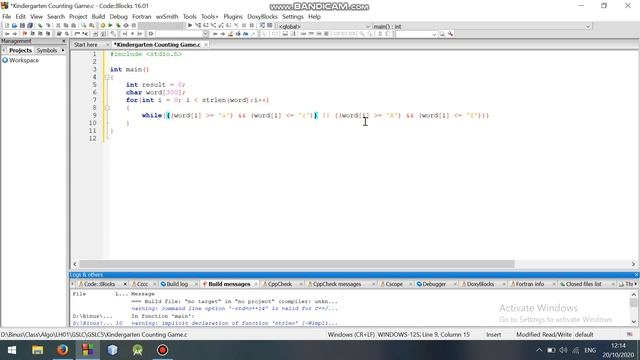This screenshot has width=640, height=360.
Task: Switch to Symbols tab
Action: coord(47,50)
